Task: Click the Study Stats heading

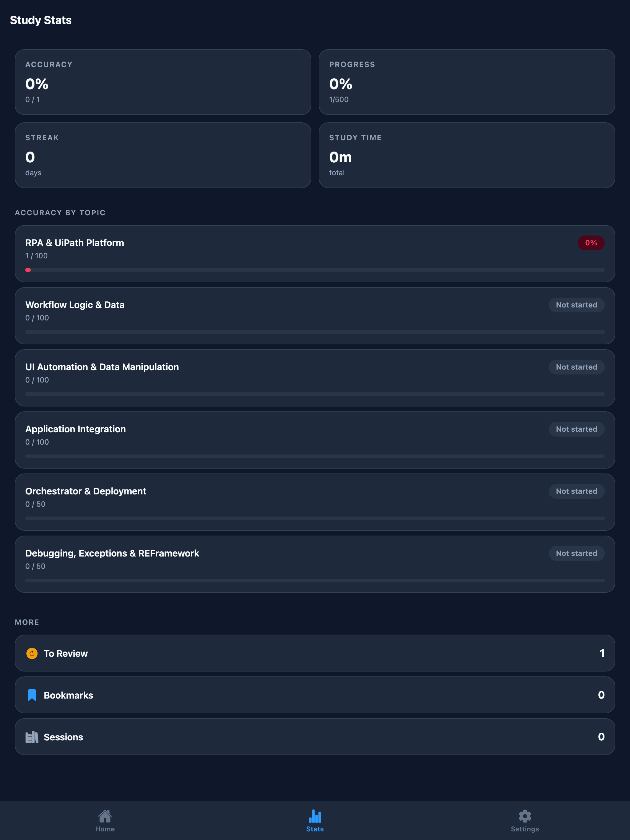Action: tap(41, 20)
